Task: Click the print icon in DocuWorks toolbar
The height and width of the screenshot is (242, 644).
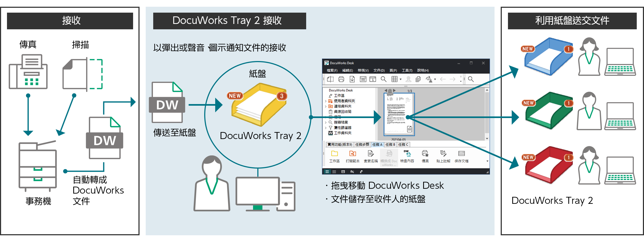Action: click(341, 79)
